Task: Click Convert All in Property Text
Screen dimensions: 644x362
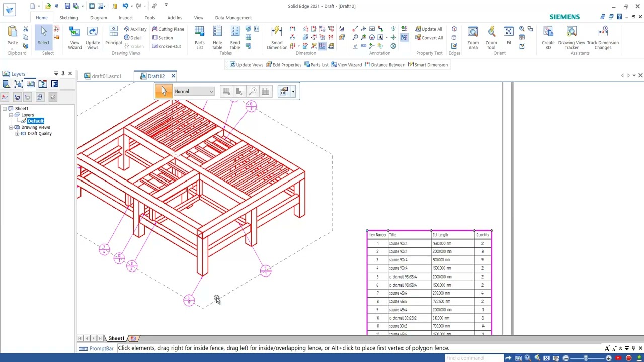Action: [x=429, y=38]
